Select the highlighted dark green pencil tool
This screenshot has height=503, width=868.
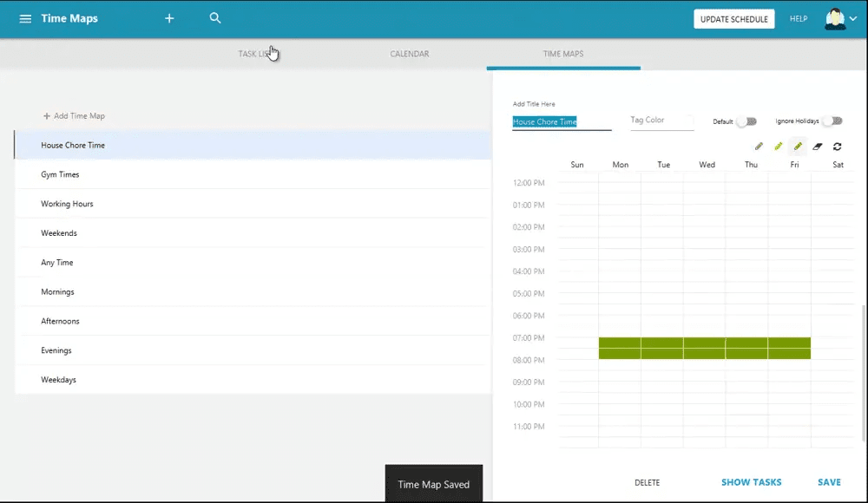click(798, 147)
